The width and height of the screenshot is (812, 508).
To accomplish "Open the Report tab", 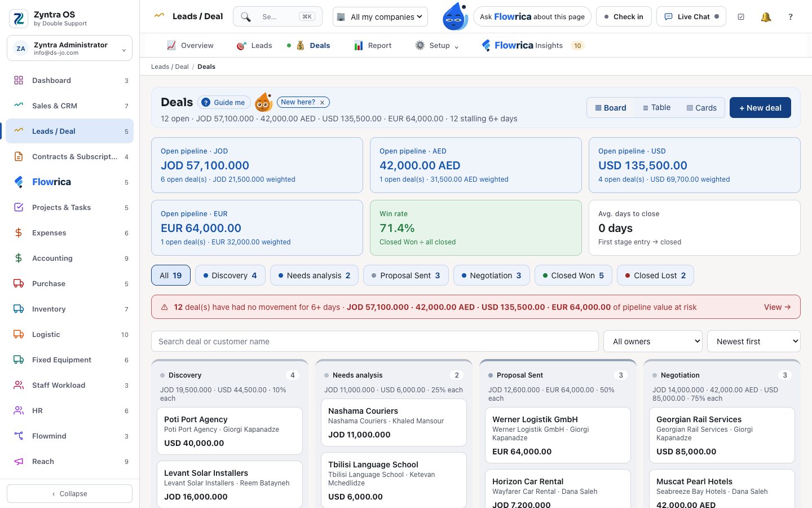I will click(372, 46).
